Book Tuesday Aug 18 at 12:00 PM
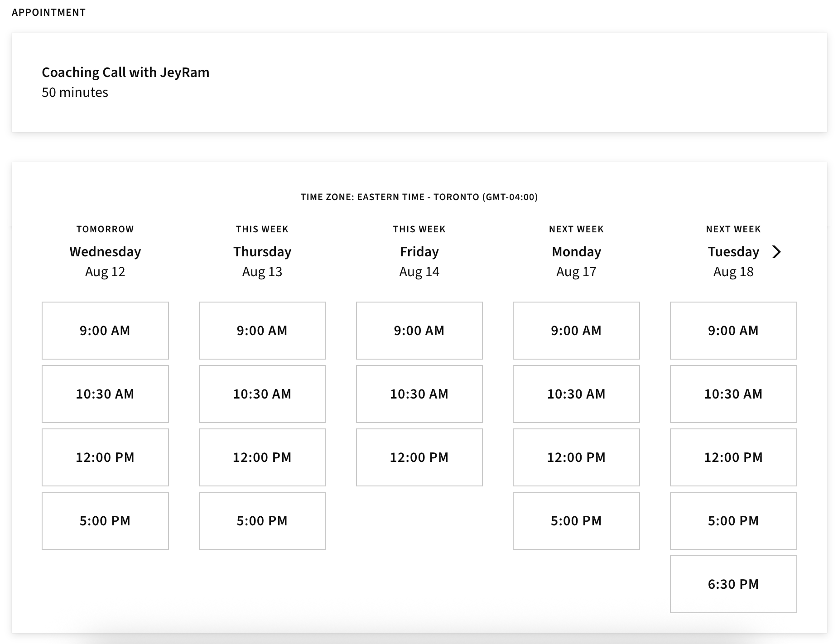 pyautogui.click(x=733, y=457)
